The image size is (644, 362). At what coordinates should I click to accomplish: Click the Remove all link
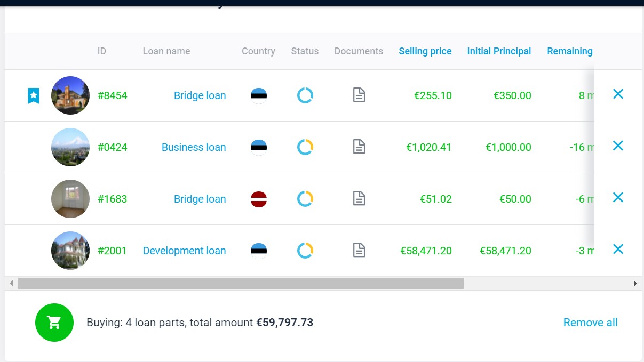(590, 323)
